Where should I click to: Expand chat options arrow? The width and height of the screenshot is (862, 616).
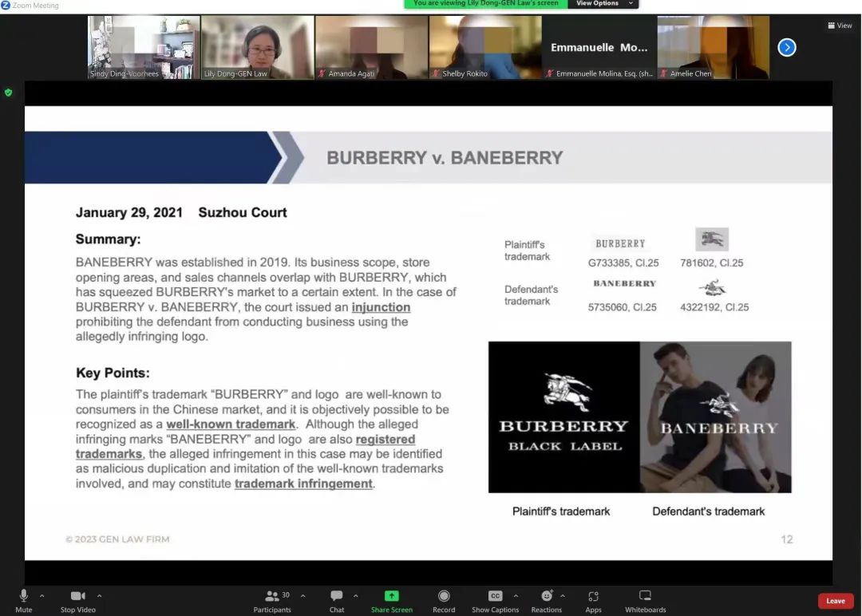point(356,596)
